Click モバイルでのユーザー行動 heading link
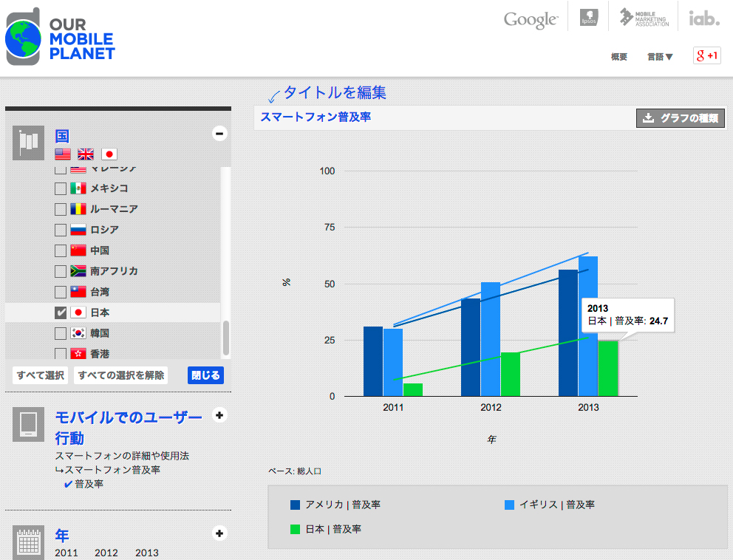 tap(129, 427)
